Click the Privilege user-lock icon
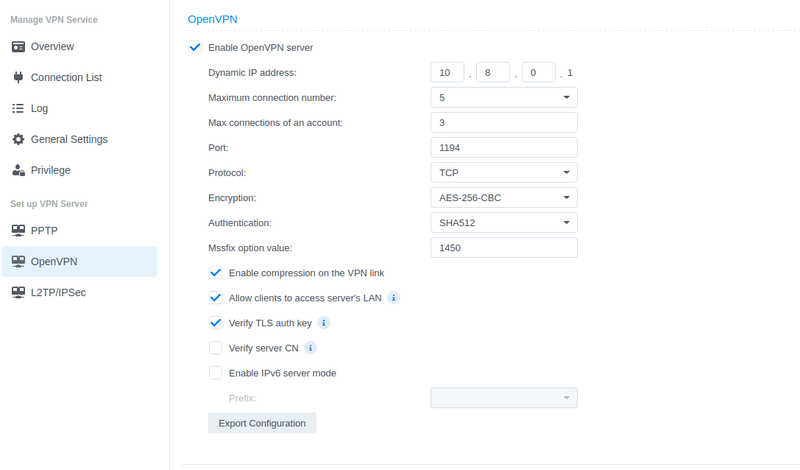 [18, 170]
